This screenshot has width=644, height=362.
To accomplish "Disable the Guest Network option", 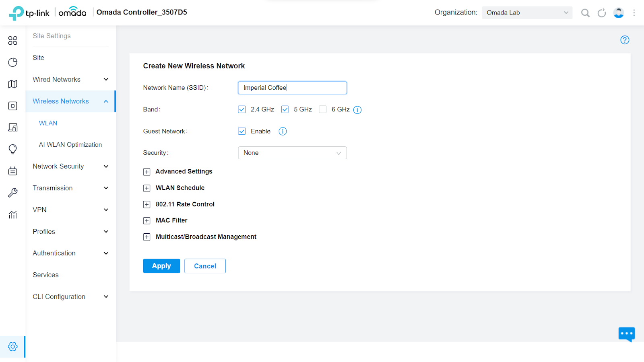I will pos(242,131).
